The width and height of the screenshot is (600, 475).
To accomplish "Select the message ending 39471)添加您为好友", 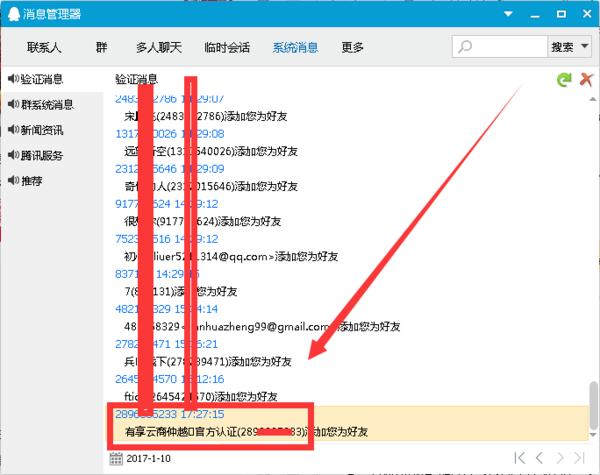I will coord(208,362).
